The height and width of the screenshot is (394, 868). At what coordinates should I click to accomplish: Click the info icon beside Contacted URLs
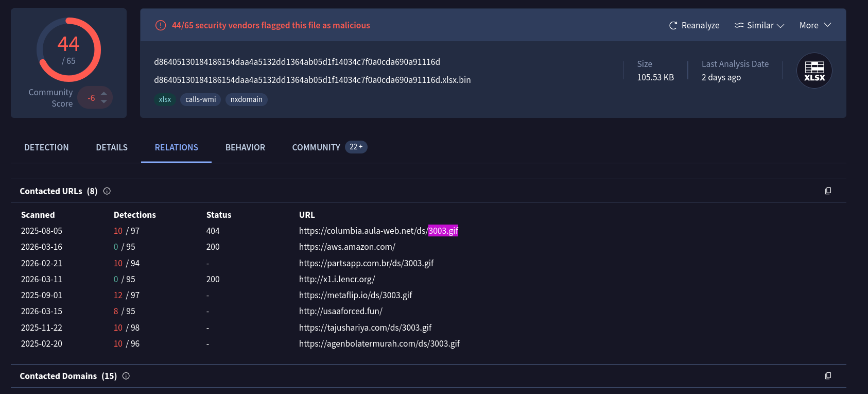tap(107, 191)
